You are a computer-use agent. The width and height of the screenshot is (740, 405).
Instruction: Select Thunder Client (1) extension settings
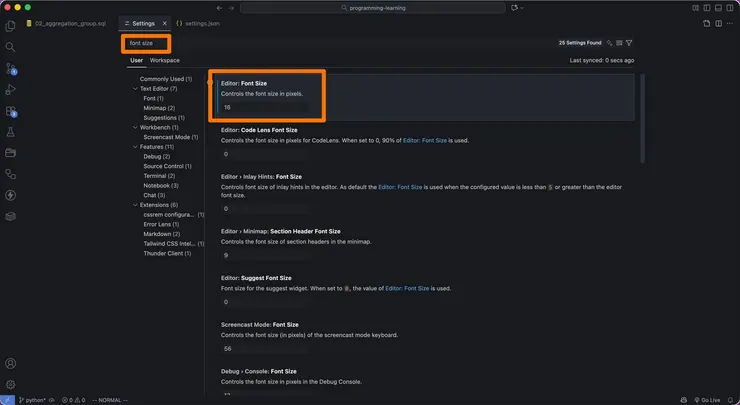(167, 253)
